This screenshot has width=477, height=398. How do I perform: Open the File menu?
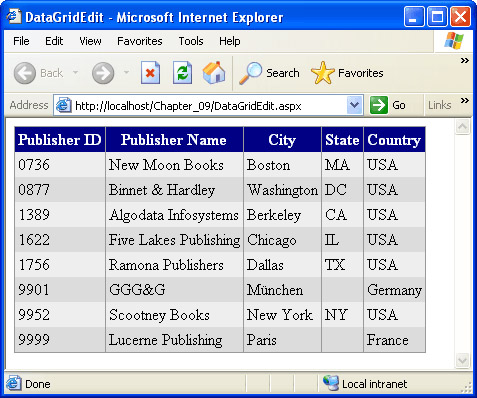point(21,41)
